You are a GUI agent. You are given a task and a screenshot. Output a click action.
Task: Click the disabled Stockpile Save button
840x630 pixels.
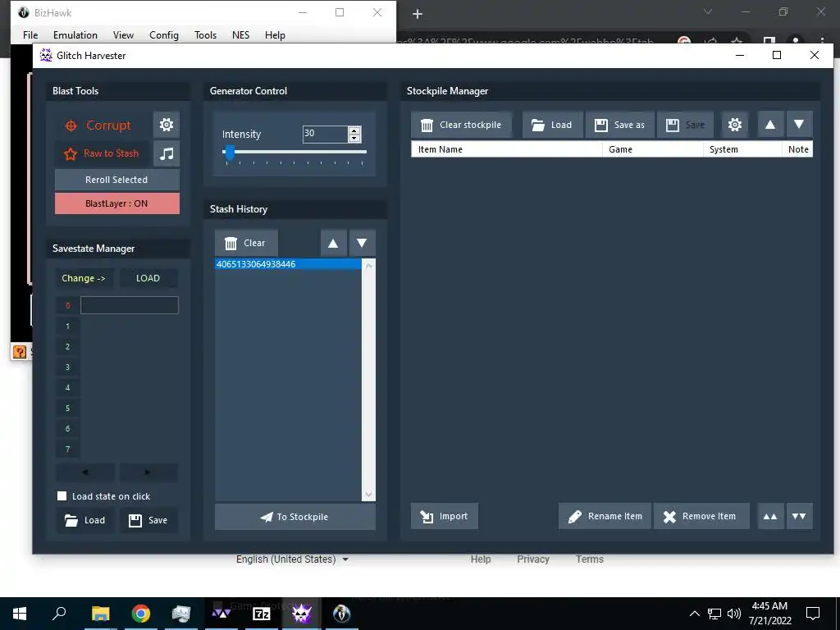click(685, 125)
